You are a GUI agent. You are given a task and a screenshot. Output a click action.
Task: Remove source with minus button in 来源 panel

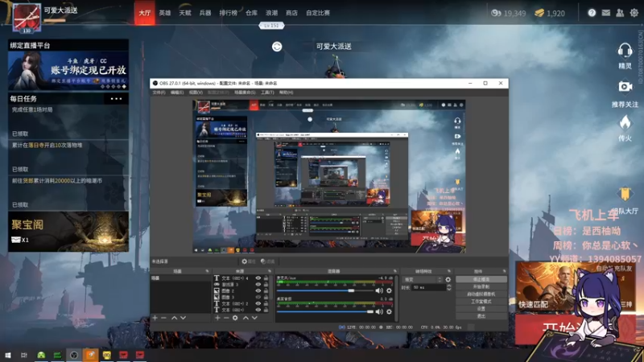(226, 318)
